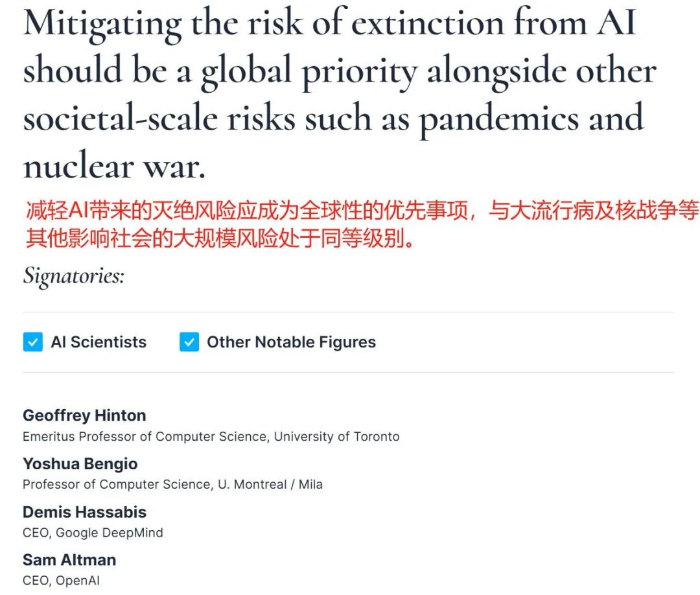The height and width of the screenshot is (595, 700).
Task: Click the words "nuclear war." in headline
Action: [114, 167]
